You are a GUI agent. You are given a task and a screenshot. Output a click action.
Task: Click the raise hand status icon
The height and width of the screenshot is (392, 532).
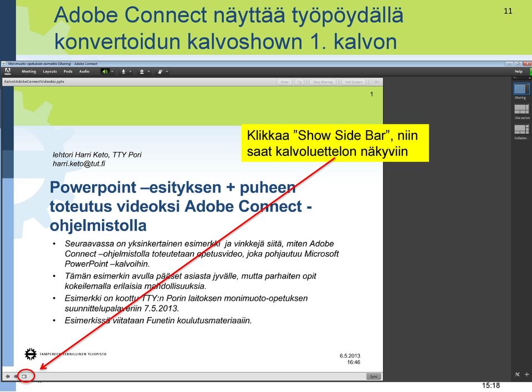point(160,72)
